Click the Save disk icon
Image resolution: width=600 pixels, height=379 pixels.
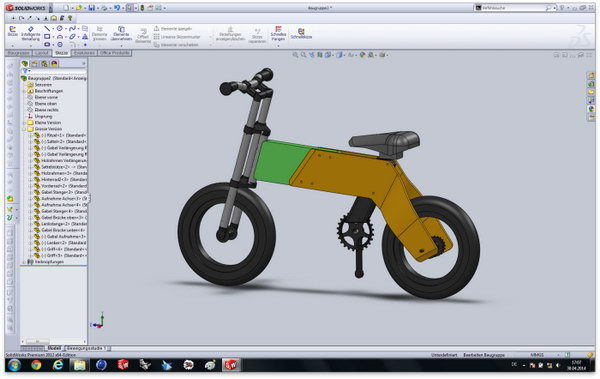click(91, 8)
